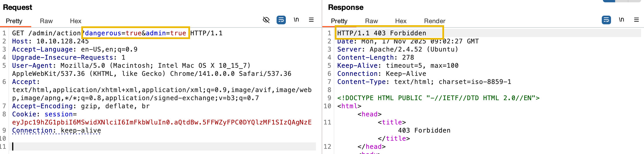Screen dimensions: 644x154
Task: Open the Response panel hamburger menu
Action: [636, 20]
